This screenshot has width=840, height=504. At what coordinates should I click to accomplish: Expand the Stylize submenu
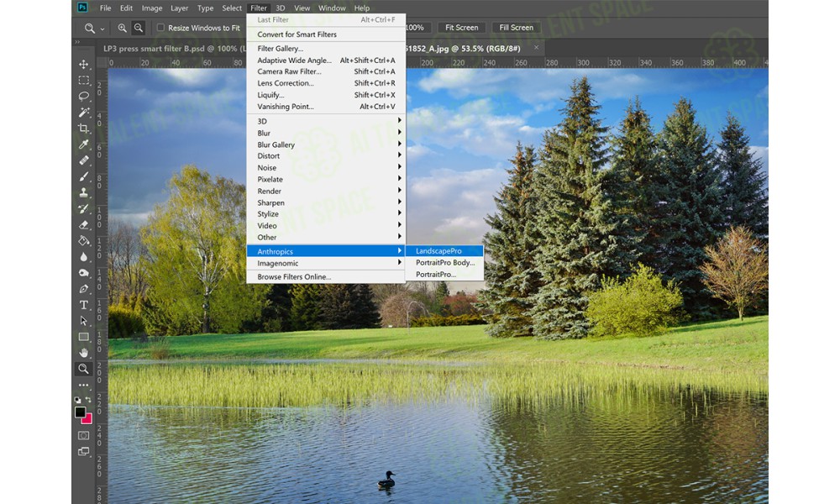pos(326,214)
